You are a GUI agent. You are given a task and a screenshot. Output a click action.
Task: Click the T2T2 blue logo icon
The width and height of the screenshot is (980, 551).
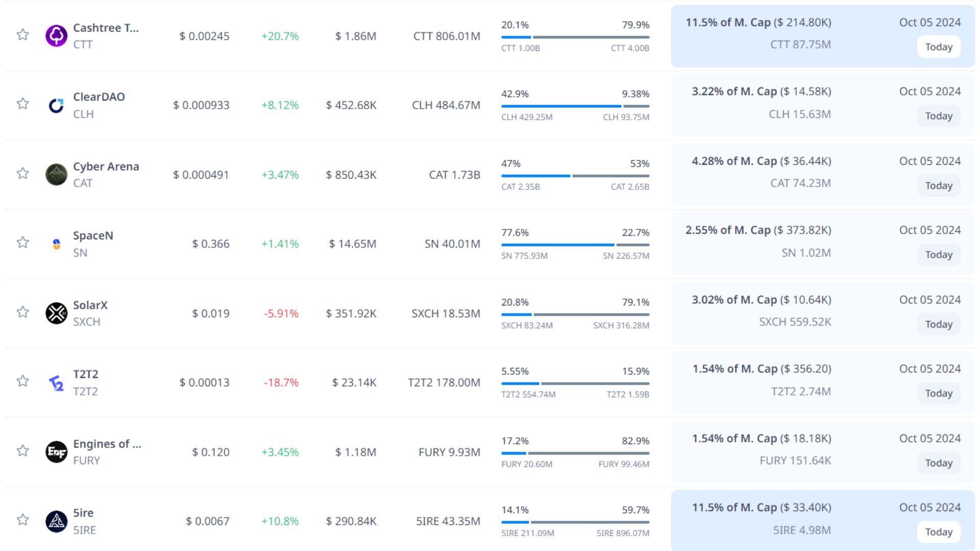click(56, 383)
